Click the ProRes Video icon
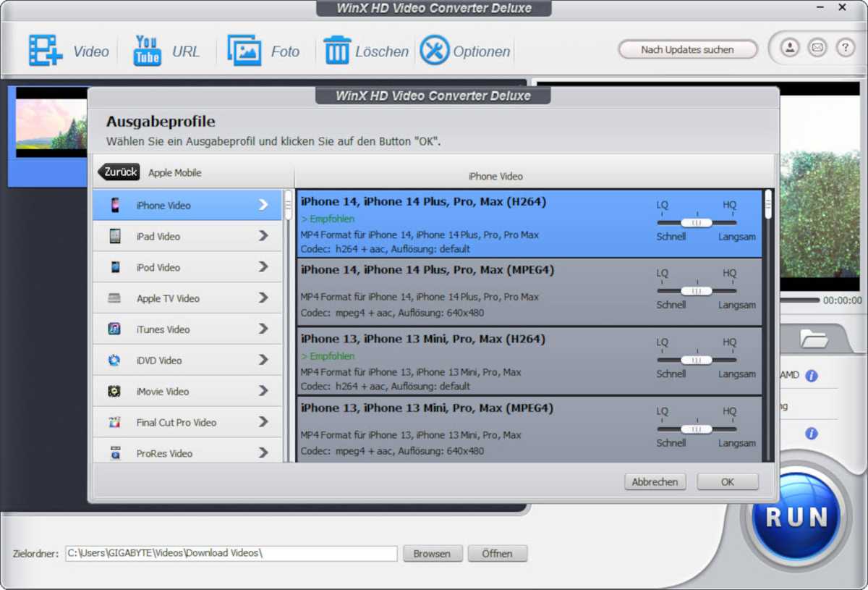 click(115, 454)
